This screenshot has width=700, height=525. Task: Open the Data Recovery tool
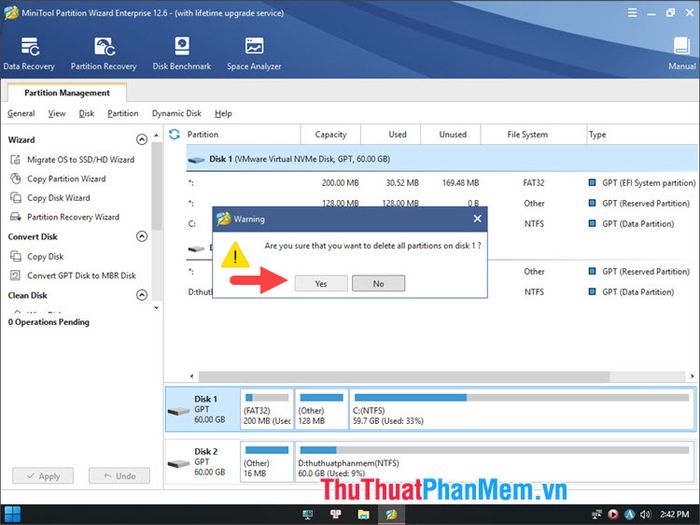[29, 54]
